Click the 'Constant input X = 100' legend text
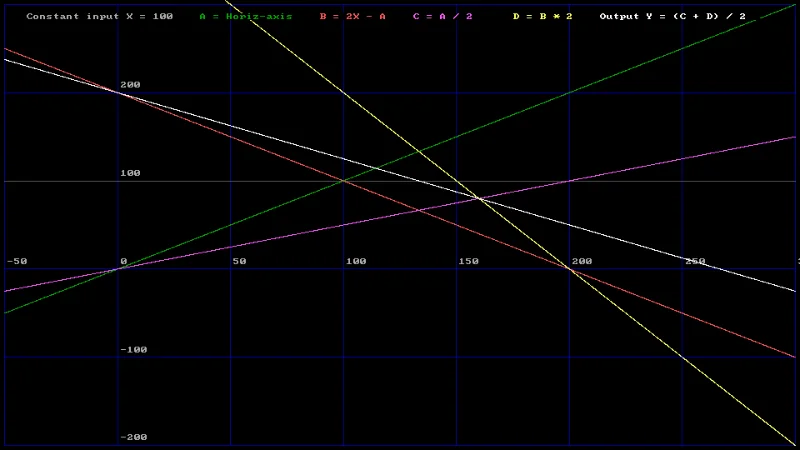Viewport: 800px width, 450px height. click(99, 16)
